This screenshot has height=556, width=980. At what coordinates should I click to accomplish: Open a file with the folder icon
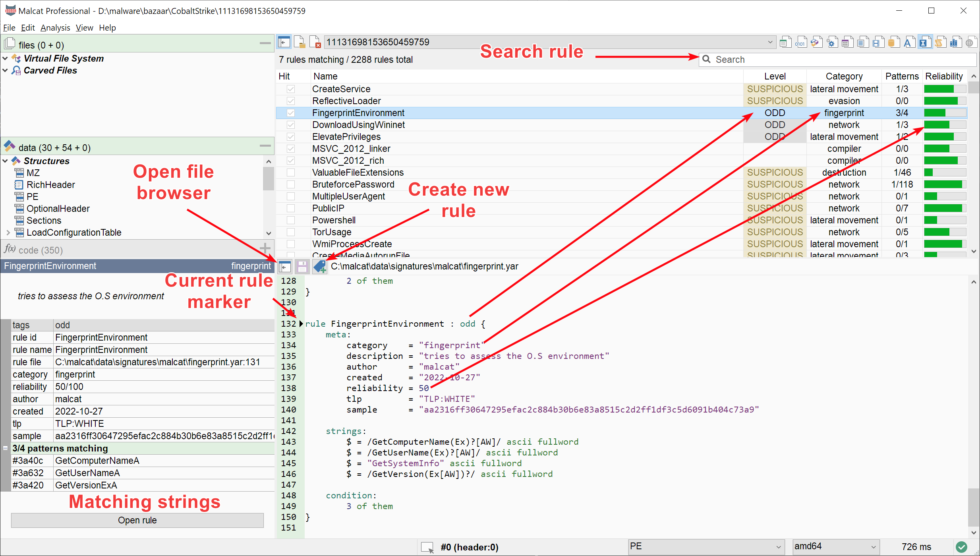click(300, 42)
